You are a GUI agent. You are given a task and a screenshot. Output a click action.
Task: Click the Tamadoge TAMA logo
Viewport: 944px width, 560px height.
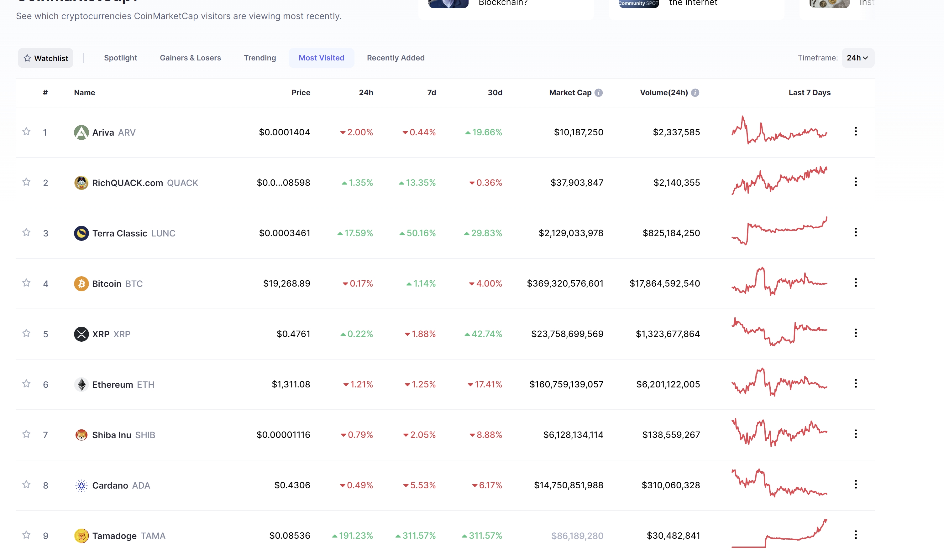81,536
